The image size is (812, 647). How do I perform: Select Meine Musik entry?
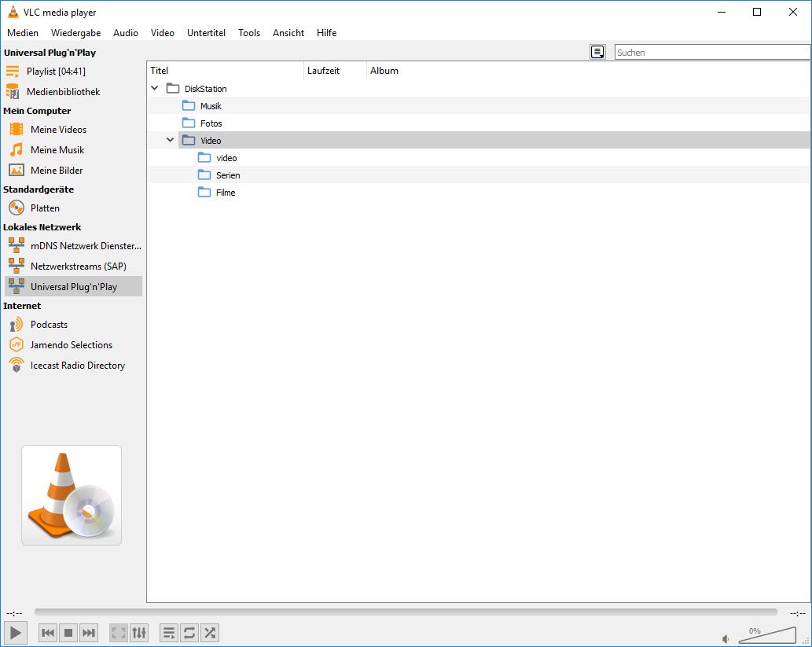pos(73,149)
